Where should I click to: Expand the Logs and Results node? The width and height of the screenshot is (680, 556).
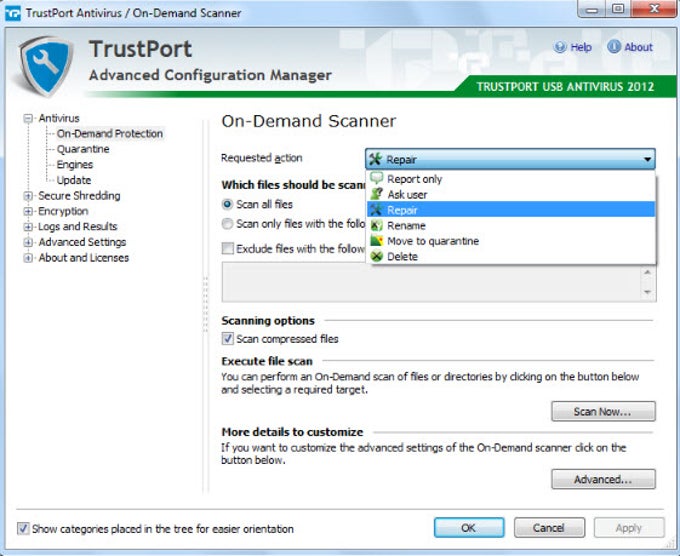(28, 227)
